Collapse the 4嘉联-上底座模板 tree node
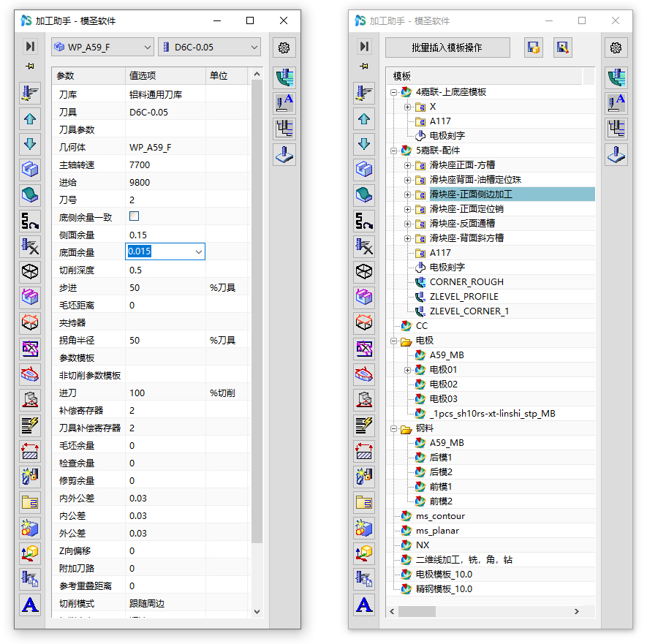 coord(393,93)
